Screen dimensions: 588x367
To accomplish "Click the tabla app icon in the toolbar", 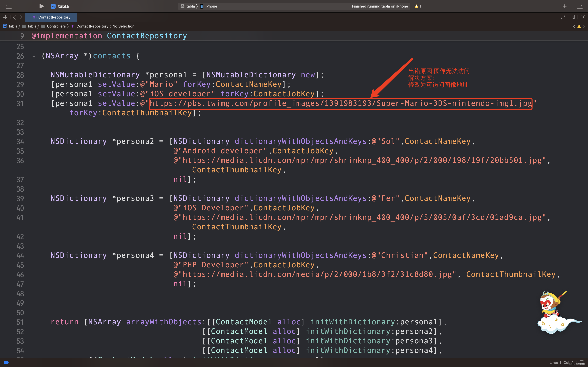I will coord(53,6).
